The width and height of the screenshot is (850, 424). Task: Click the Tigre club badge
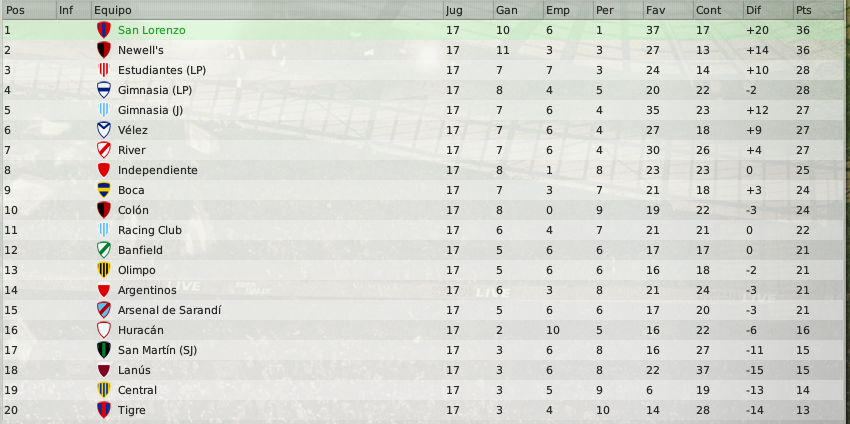[104, 410]
